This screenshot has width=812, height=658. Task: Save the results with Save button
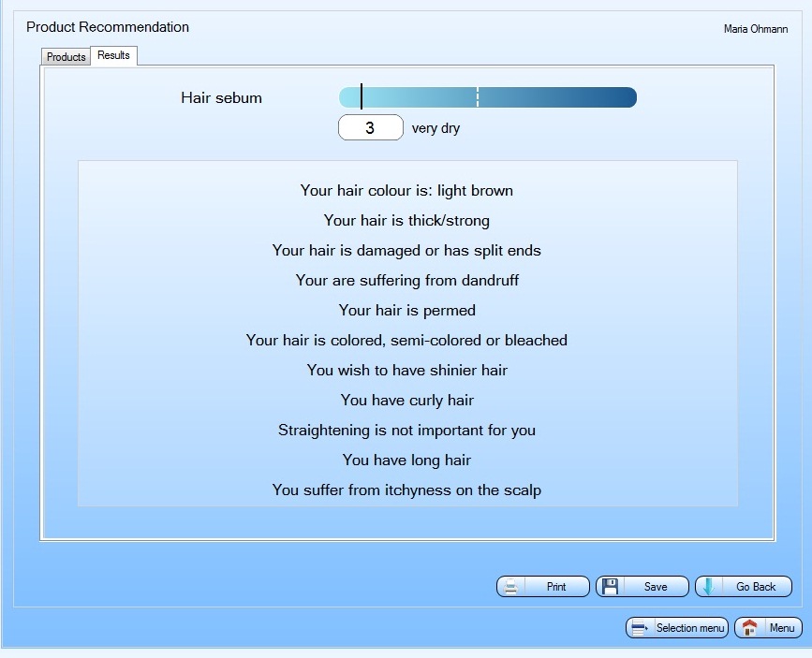coord(642,587)
